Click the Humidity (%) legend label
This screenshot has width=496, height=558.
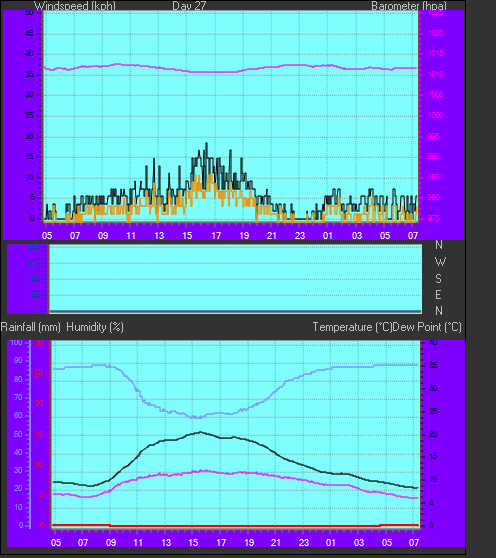(95, 327)
